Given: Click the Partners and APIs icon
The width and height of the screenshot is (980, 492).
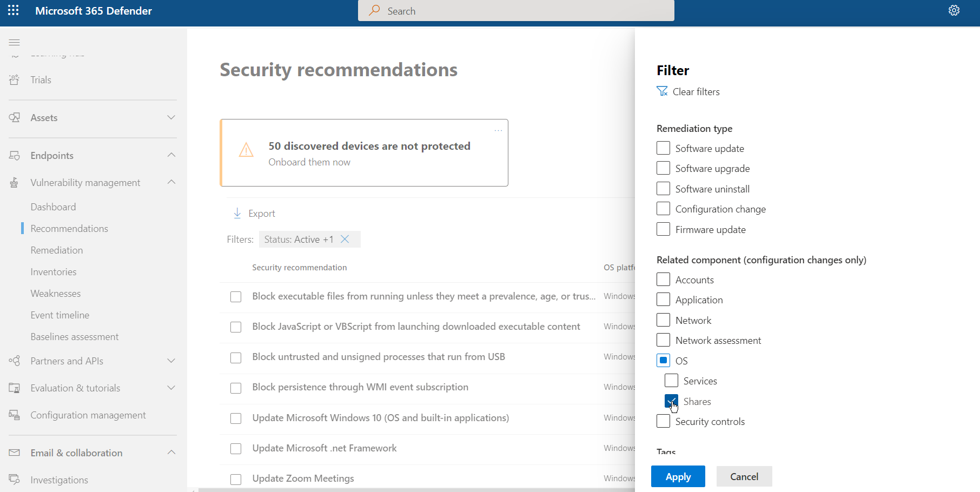Looking at the screenshot, I should click(x=15, y=361).
